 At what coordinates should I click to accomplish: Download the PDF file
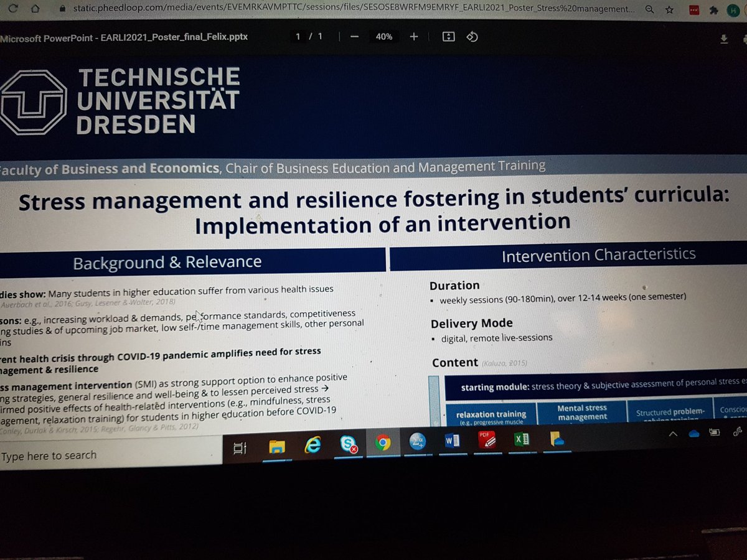723,39
